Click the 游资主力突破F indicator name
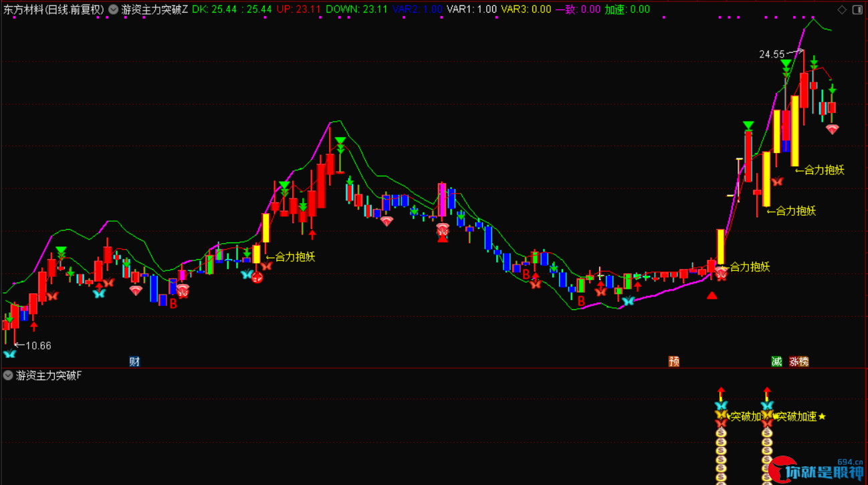868x485 pixels. click(49, 375)
